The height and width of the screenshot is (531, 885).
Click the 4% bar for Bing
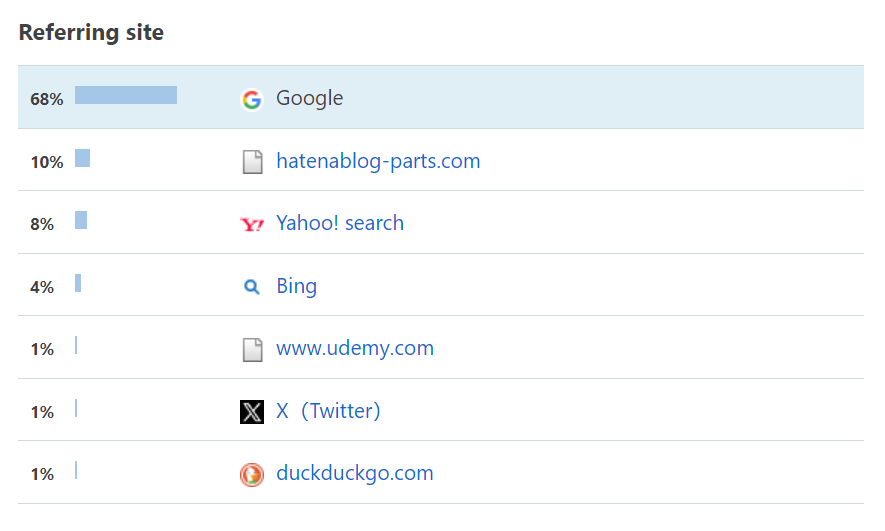(x=78, y=283)
